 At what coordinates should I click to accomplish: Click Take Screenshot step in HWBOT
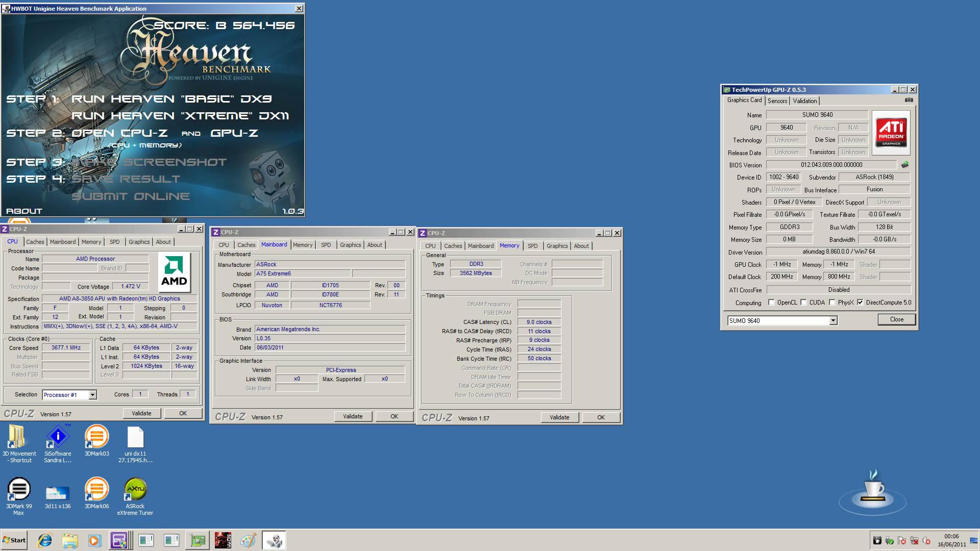coord(149,162)
